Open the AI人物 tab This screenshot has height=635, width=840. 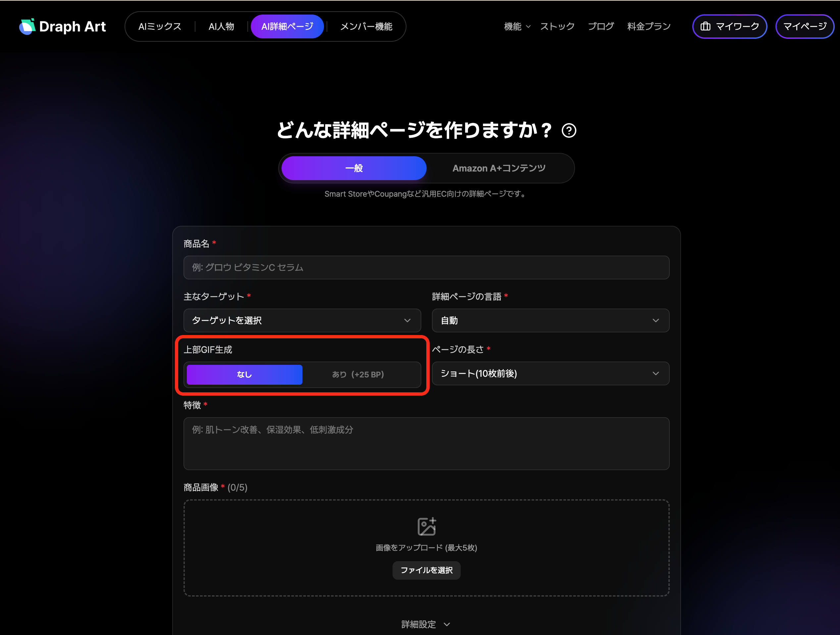tap(221, 26)
